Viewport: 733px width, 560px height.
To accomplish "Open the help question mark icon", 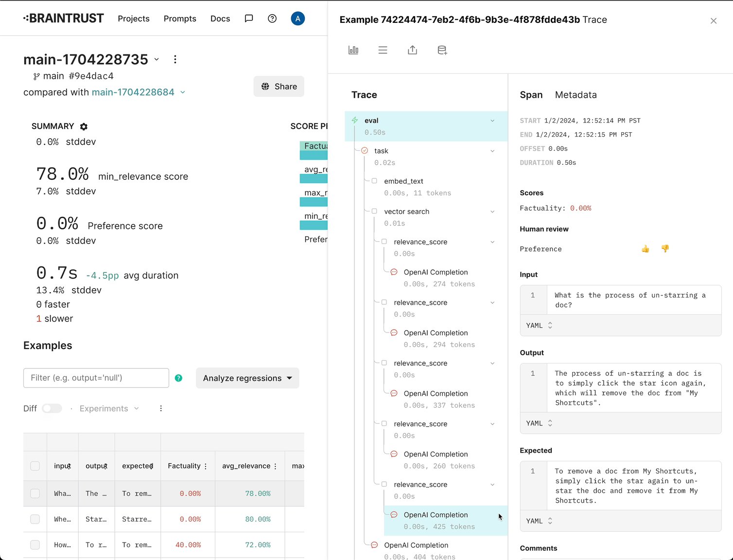I will click(x=272, y=18).
